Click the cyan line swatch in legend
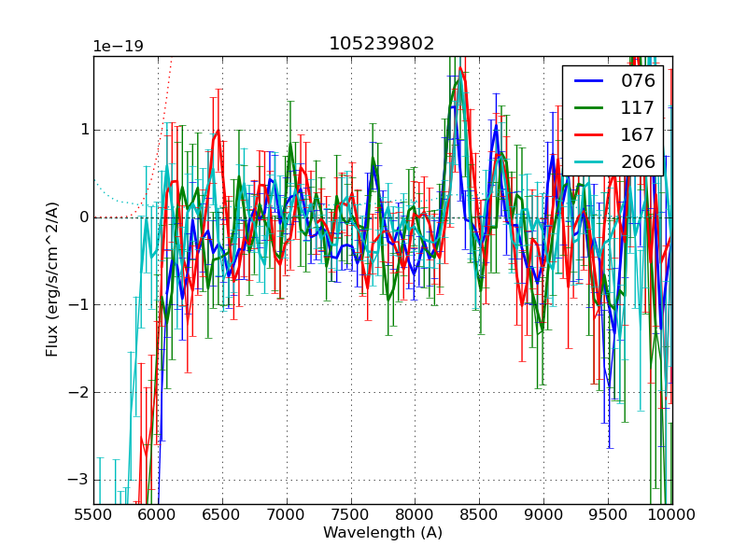 (590, 162)
